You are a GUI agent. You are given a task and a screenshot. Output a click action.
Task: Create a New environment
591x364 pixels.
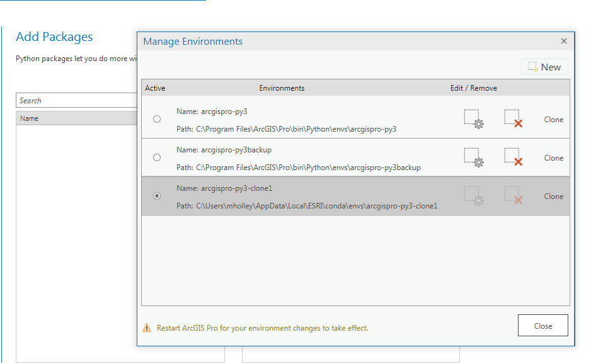[544, 67]
